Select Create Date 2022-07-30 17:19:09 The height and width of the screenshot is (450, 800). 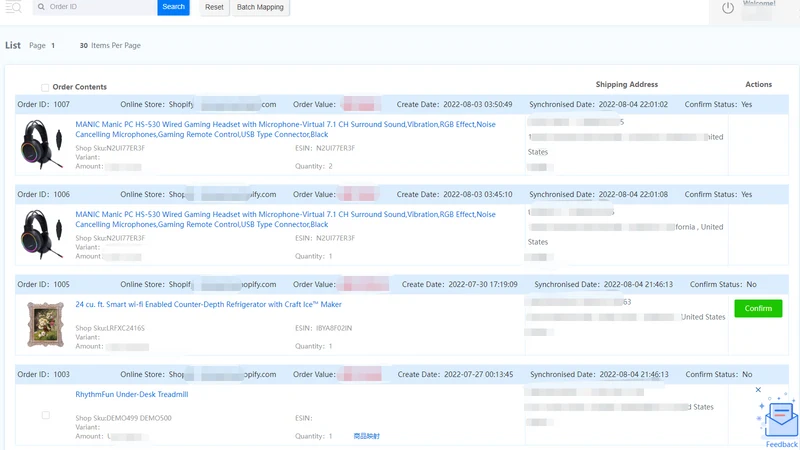click(x=460, y=285)
